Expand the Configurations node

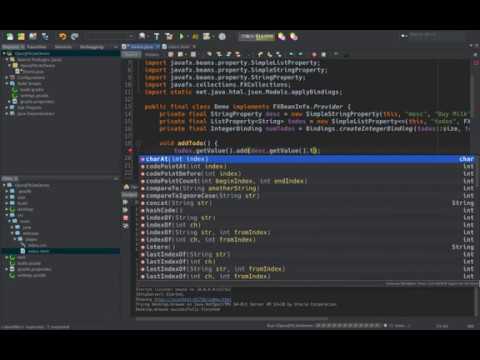click(7, 77)
